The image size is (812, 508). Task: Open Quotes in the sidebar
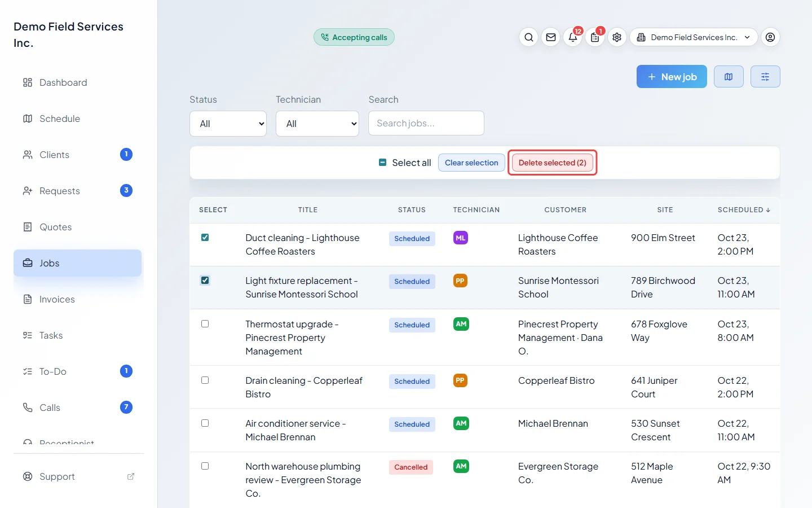[77, 227]
